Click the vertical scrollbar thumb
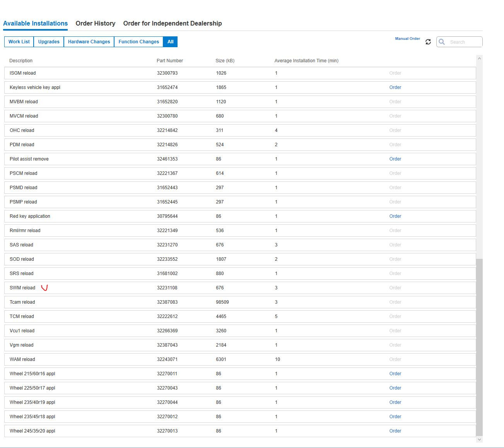 coord(480,347)
